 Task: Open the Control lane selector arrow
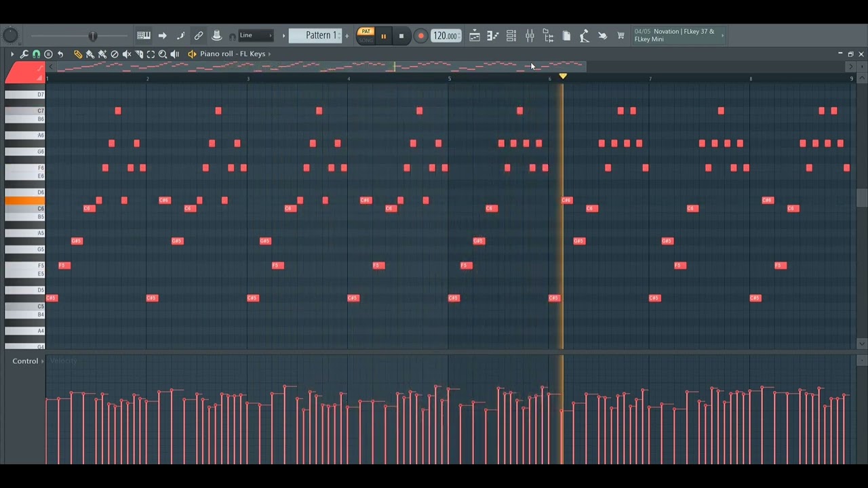[x=43, y=361]
